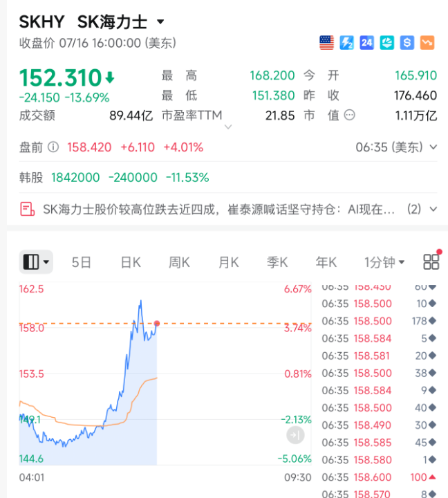Select the 158.600 trade row with 100 volume
The width and height of the screenshot is (448, 498).
(x=379, y=477)
